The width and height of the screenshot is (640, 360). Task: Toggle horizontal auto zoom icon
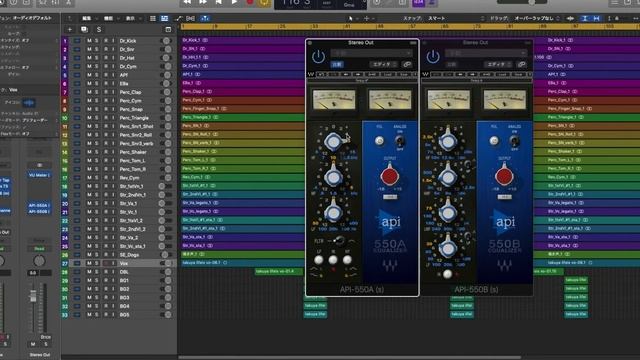(x=596, y=18)
